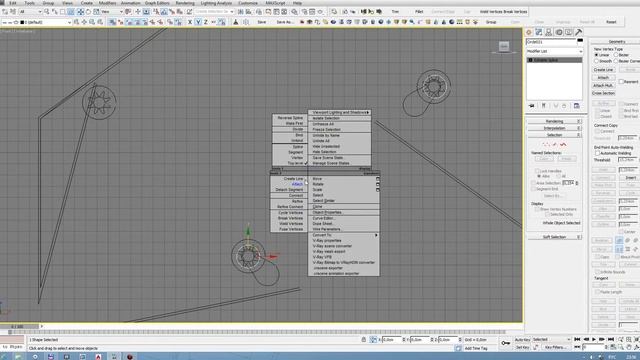
Task: Click the Mirror tool icon
Action: [241, 12]
